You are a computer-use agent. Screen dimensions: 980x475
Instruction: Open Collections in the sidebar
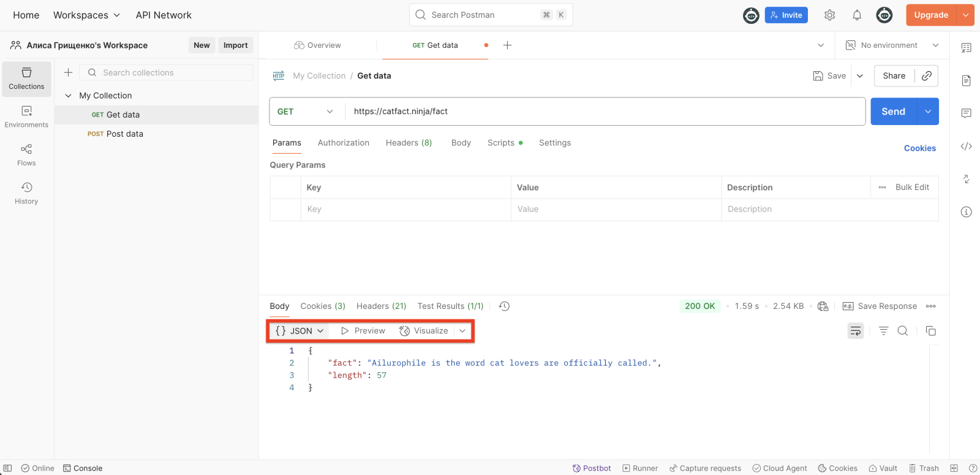26,79
